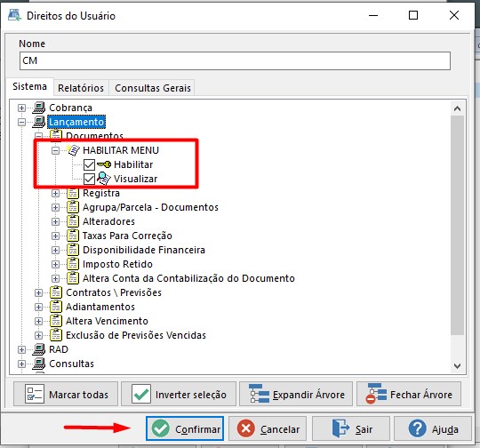Select the HABILITAR MENU tree label
This screenshot has width=480, height=448.
point(121,150)
